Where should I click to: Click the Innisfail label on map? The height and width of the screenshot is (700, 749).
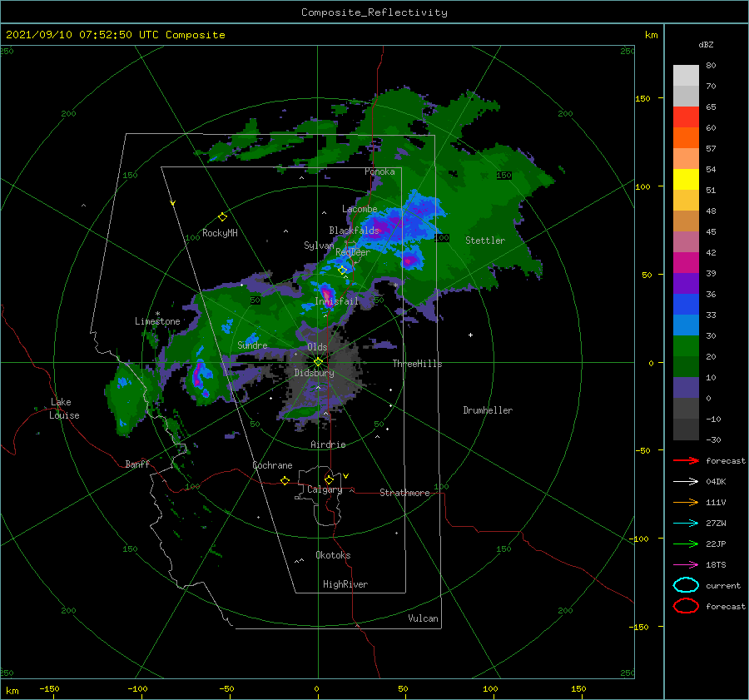pyautogui.click(x=336, y=301)
